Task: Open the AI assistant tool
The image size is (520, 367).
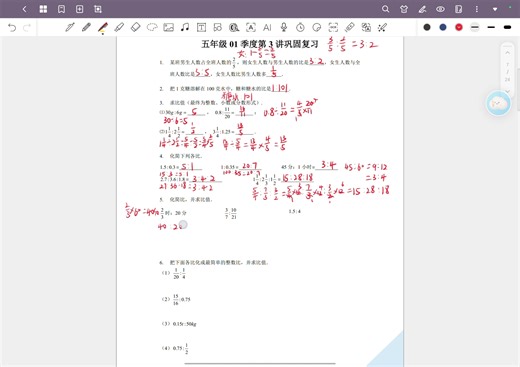Action: (x=267, y=27)
